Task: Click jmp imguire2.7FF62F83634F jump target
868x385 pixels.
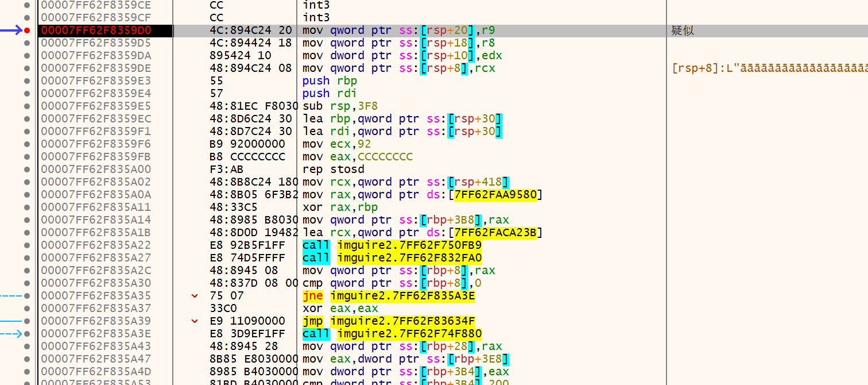Action: click(402, 321)
